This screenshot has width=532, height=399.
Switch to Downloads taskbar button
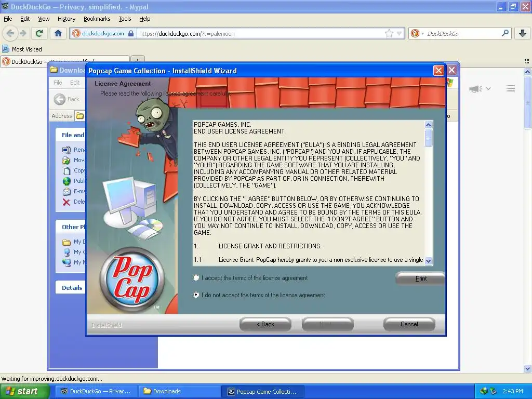(x=179, y=391)
